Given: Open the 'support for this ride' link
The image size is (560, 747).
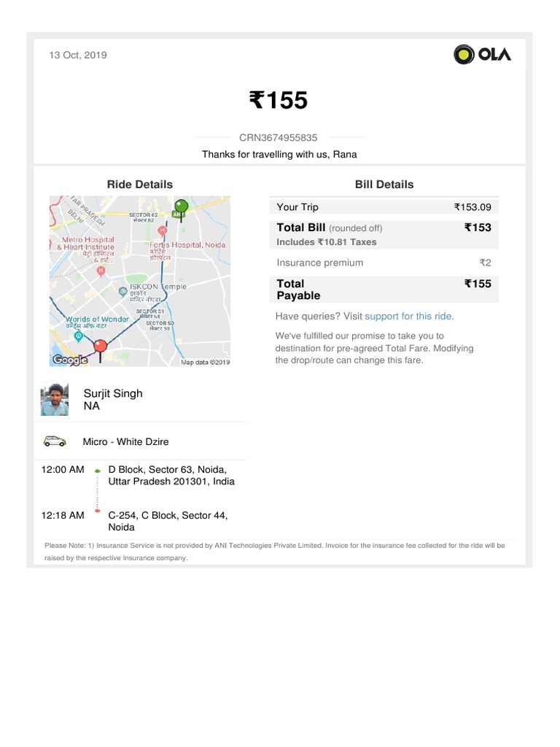Looking at the screenshot, I should pos(409,316).
